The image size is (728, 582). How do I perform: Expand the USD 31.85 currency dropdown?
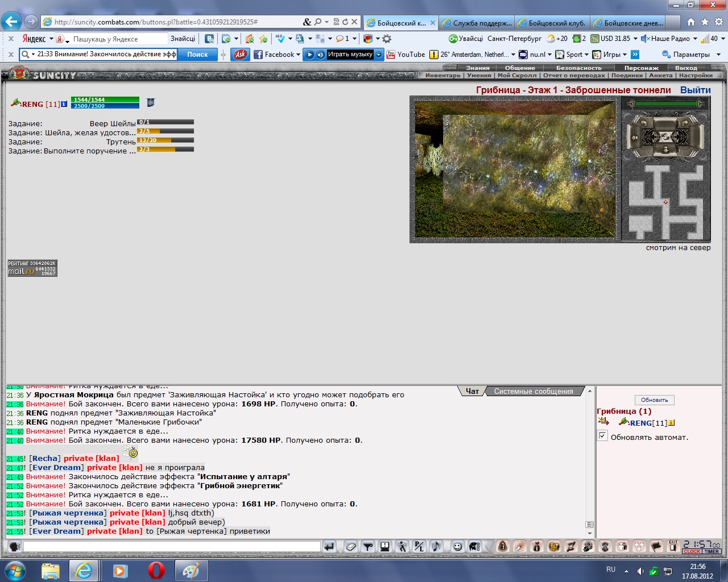coord(635,39)
